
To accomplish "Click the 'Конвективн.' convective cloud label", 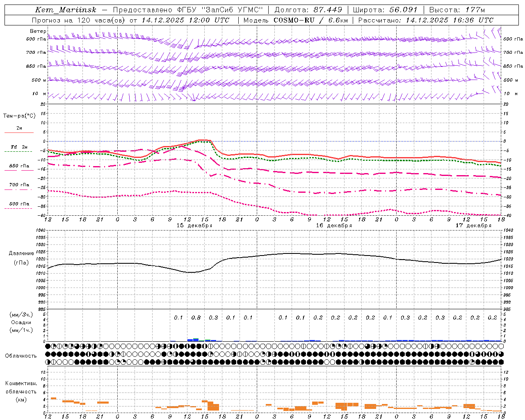I will (x=21, y=383).
